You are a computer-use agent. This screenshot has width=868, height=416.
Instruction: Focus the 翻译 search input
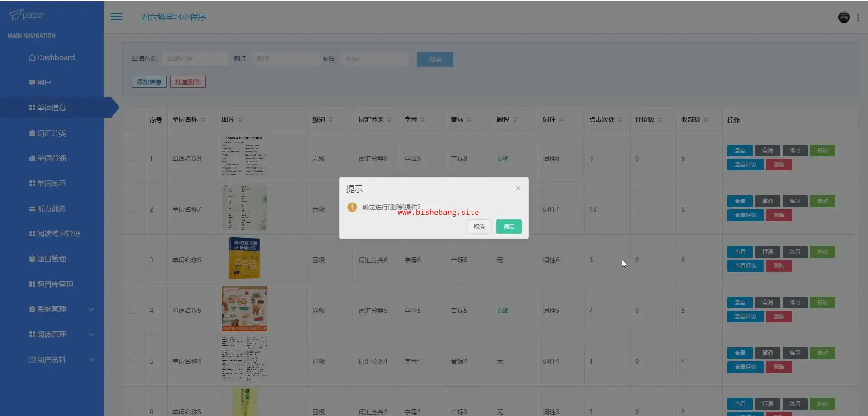click(285, 59)
